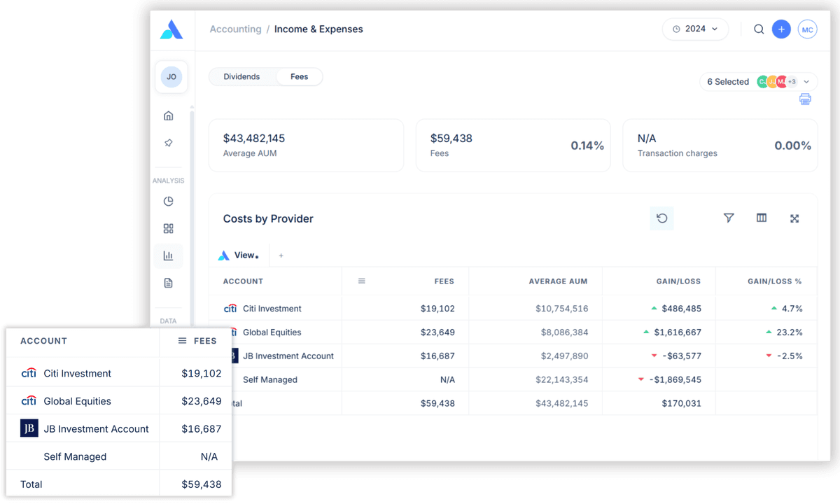Click the printer icon
Viewport: 840px width, 504px height.
(805, 99)
